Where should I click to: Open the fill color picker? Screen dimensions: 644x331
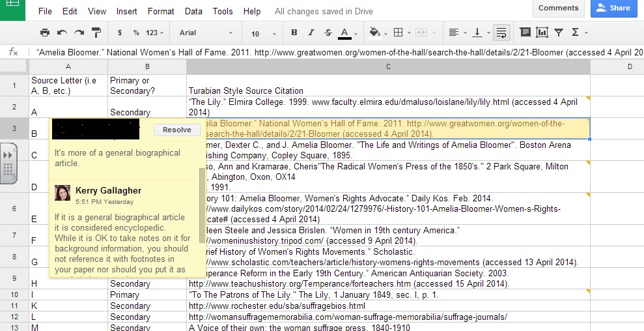click(378, 33)
